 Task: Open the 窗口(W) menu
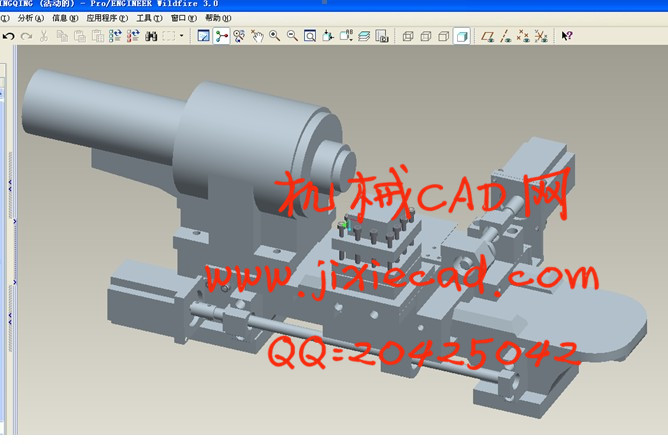[x=184, y=18]
